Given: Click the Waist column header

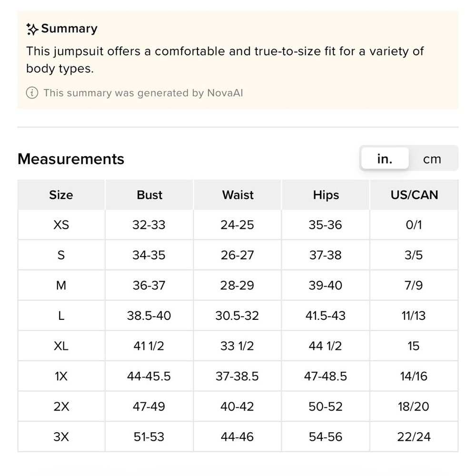Looking at the screenshot, I should (x=238, y=195).
